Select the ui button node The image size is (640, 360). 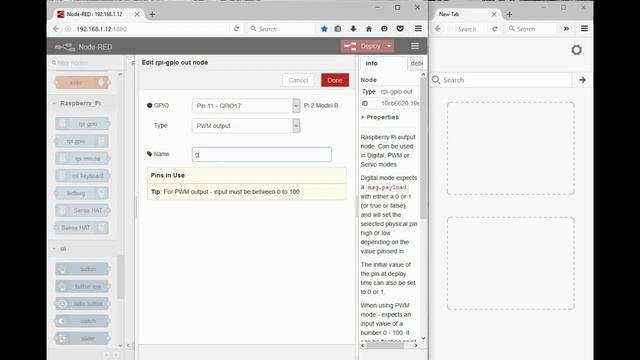coord(82,269)
